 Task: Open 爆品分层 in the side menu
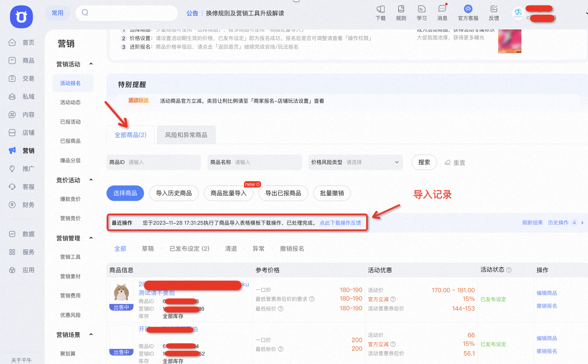70,160
